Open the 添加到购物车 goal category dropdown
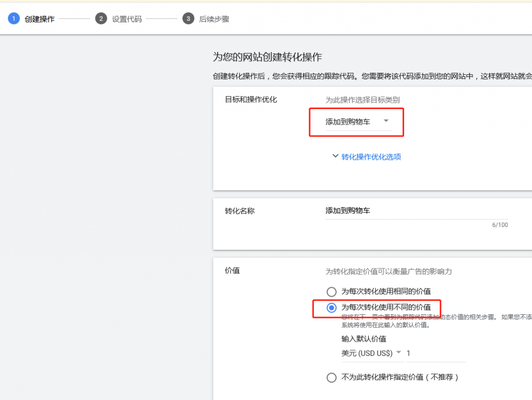This screenshot has width=532, height=400. point(358,122)
